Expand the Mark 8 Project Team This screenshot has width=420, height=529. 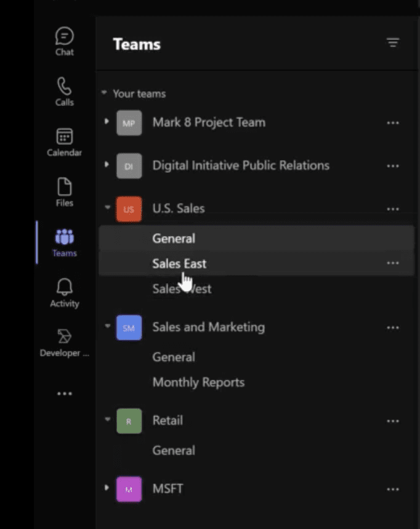(107, 121)
